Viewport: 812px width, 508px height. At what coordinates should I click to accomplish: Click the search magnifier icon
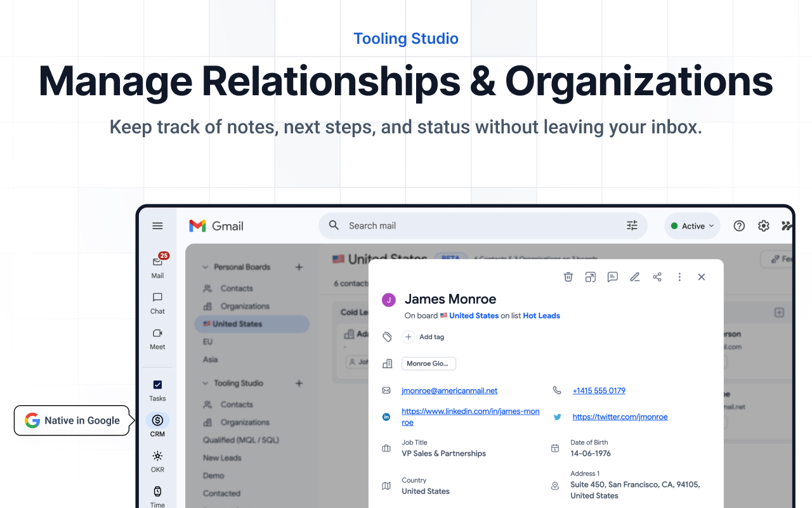point(334,225)
